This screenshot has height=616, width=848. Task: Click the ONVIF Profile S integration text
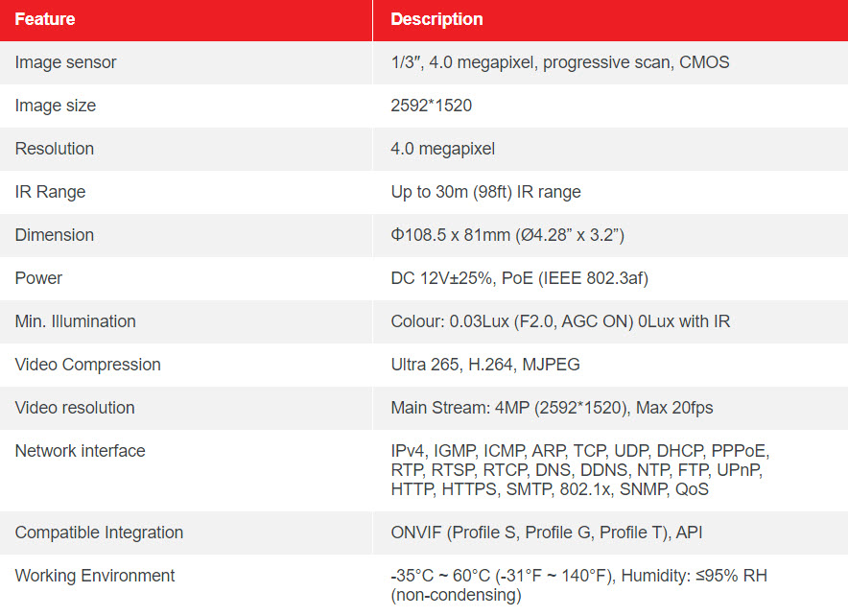(546, 533)
